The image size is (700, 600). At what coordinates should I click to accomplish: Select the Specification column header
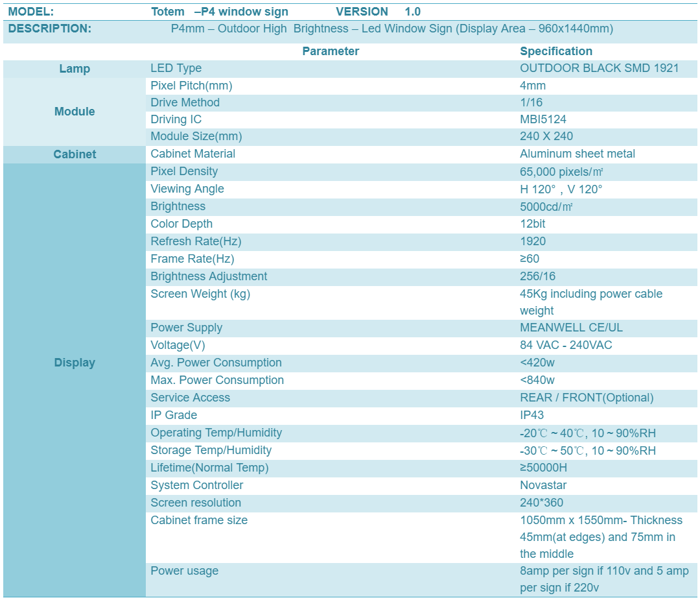point(556,51)
